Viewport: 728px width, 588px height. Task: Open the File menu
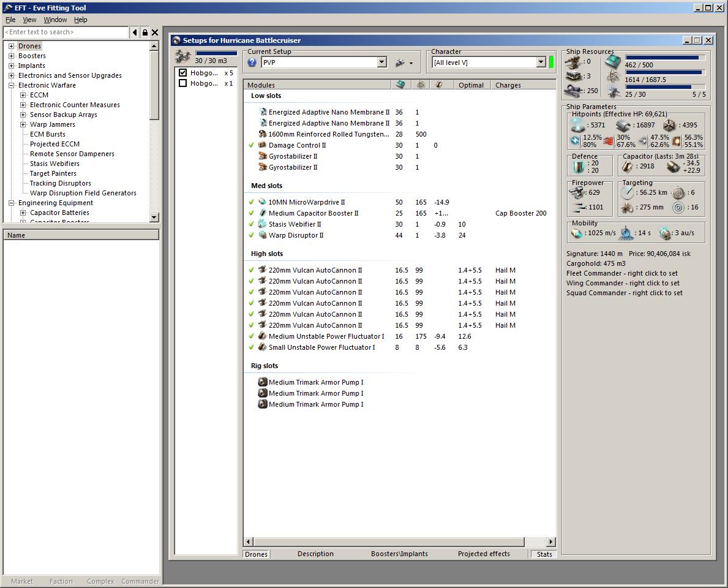tap(10, 20)
